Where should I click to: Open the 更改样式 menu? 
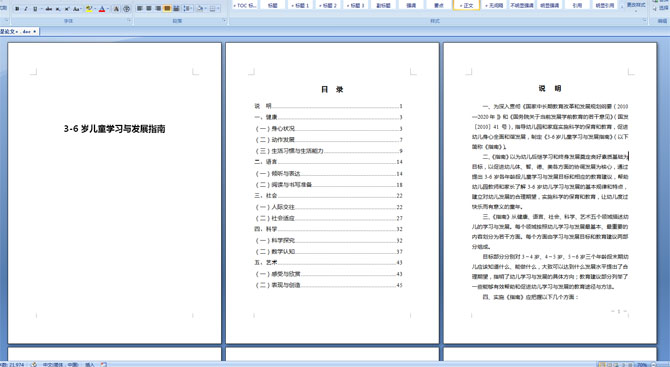point(636,5)
